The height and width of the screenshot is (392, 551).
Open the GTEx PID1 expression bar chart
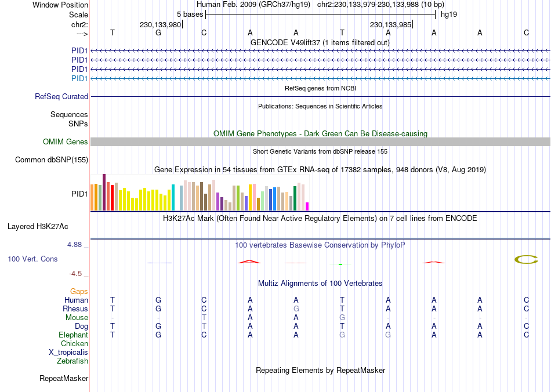pyautogui.click(x=200, y=193)
